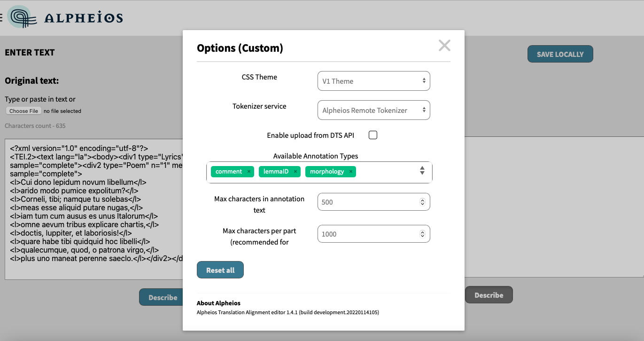The image size is (644, 341).
Task: Click the SAVE LOCALLY button
Action: point(560,54)
